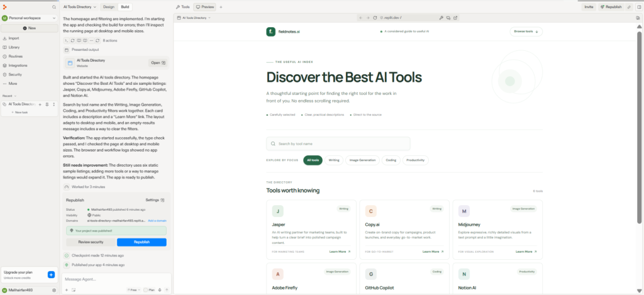Select the All tools filter pill
The image size is (644, 295).
point(313,160)
